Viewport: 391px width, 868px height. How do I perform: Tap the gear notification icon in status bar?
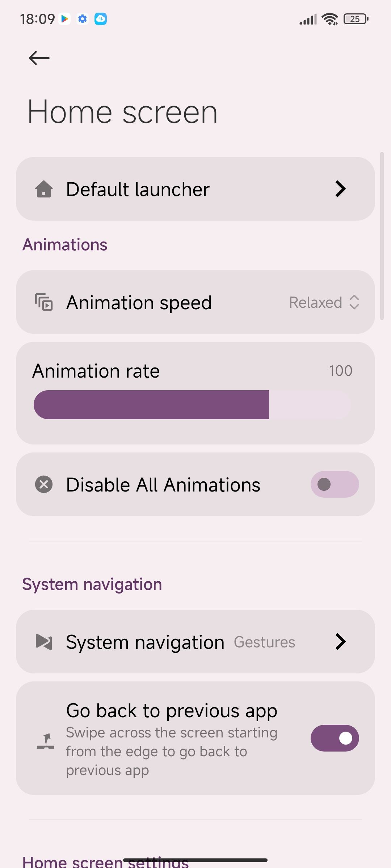(83, 19)
